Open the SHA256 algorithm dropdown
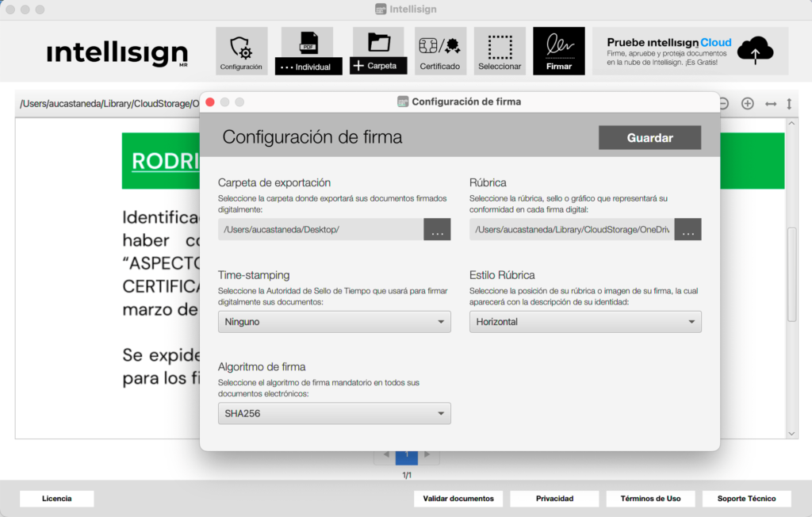 coord(335,413)
